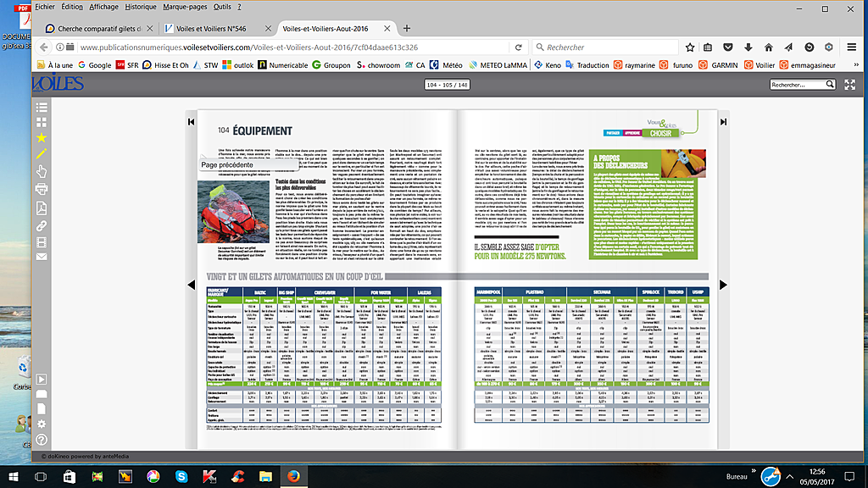868x488 pixels.
Task: Open Windows notification center
Action: tap(849, 476)
